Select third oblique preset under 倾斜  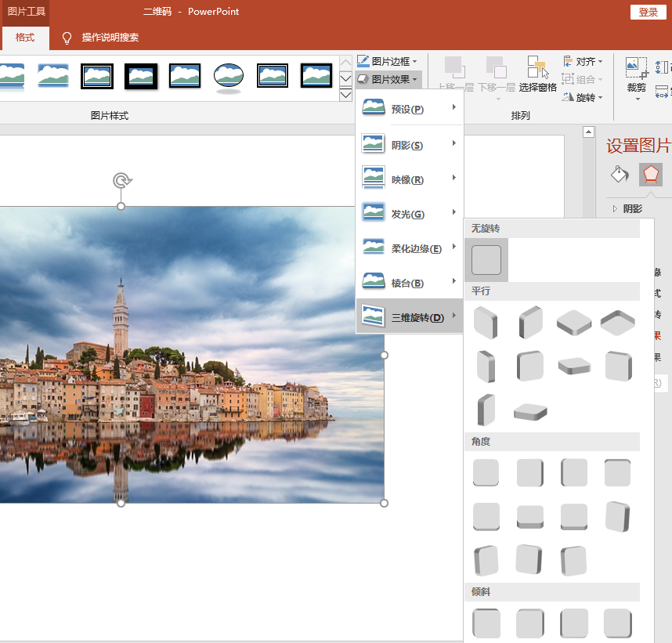tap(574, 623)
